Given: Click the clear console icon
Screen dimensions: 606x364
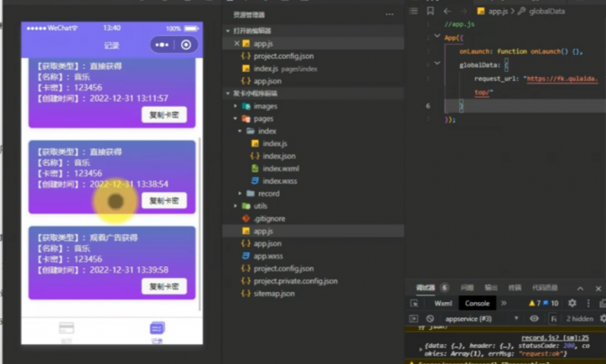Looking at the screenshot, I should point(430,318).
